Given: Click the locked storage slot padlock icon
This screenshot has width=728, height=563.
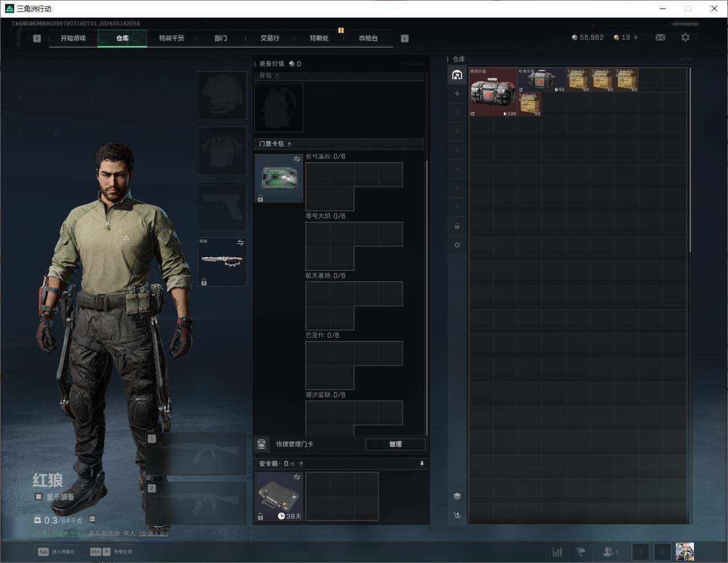Looking at the screenshot, I should (457, 226).
